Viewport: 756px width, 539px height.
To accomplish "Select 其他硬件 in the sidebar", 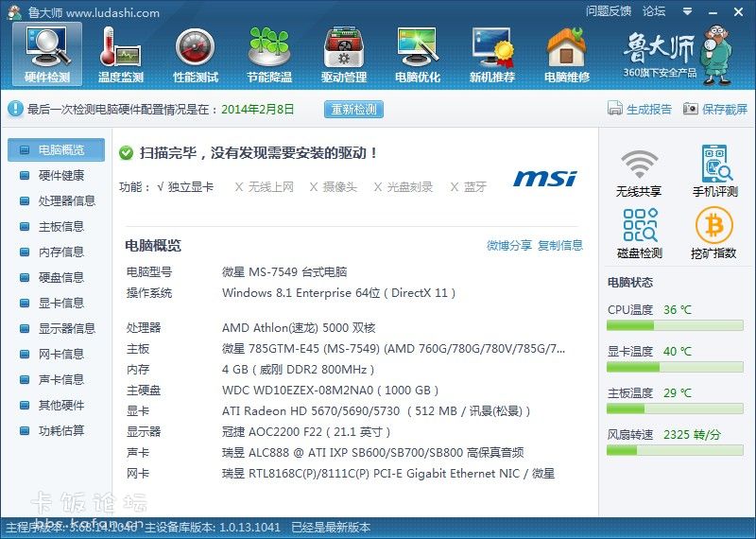I will (x=57, y=406).
